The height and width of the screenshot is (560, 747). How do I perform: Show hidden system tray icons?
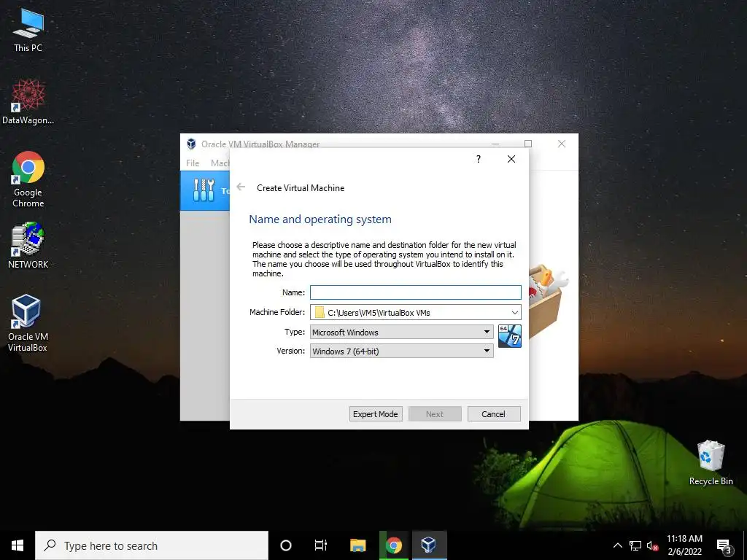[617, 545]
